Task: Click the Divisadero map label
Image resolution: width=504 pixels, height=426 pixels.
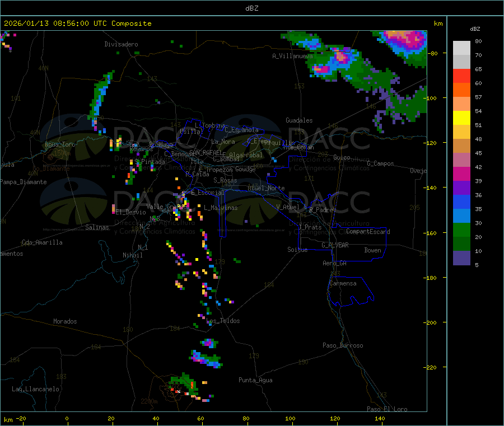Action: (x=121, y=44)
